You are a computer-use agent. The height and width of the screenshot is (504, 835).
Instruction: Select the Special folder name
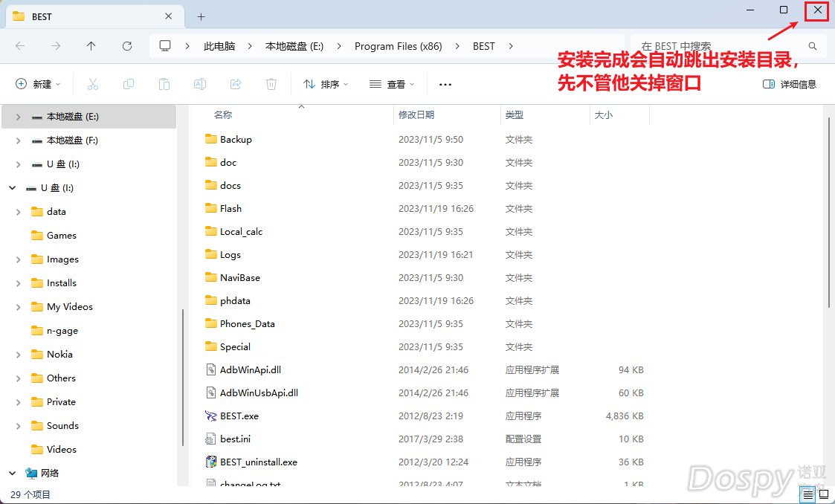[x=236, y=347]
